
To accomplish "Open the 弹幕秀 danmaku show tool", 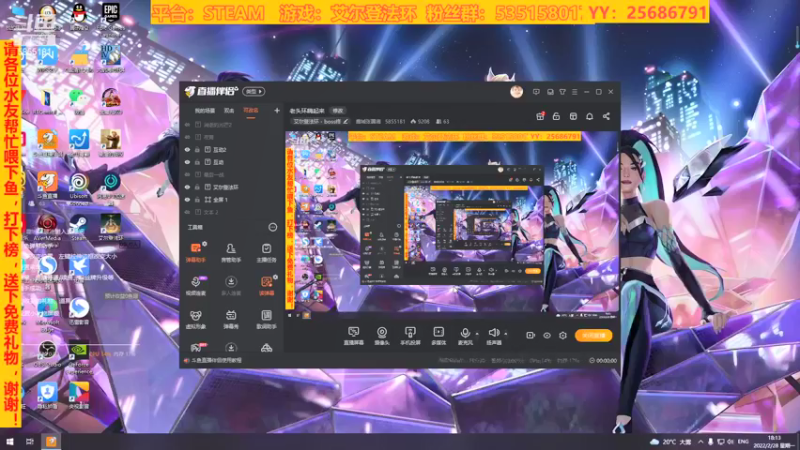I will [231, 319].
